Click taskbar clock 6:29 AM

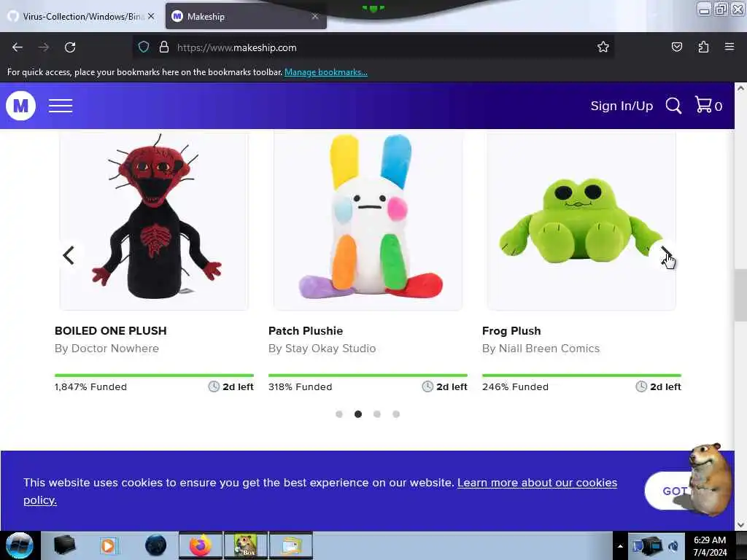pos(710,545)
